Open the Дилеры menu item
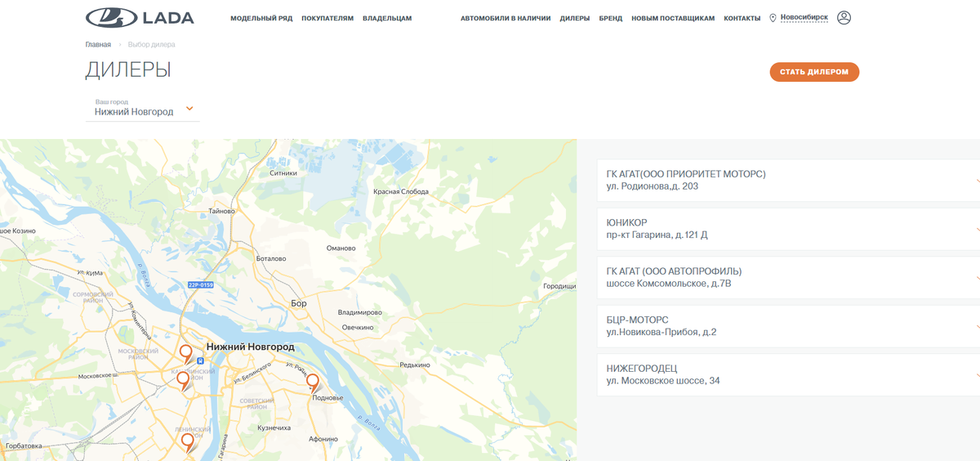The width and height of the screenshot is (980, 461). (x=575, y=18)
